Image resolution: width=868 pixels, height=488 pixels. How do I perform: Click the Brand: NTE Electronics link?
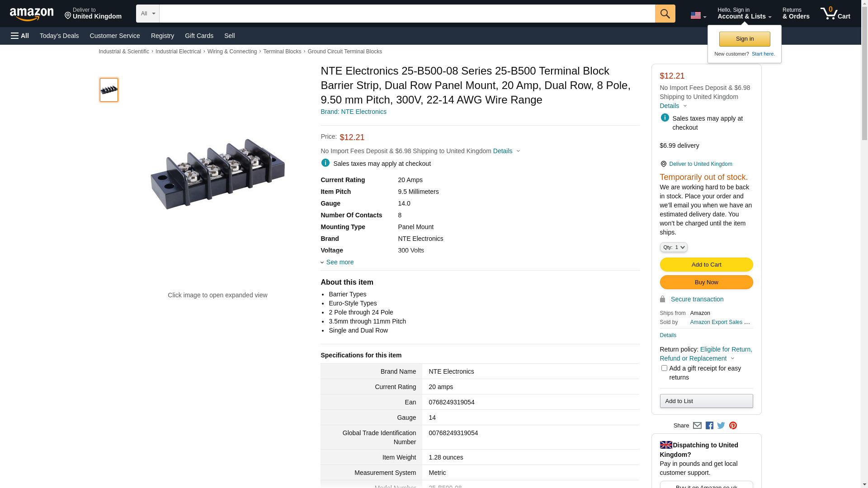pos(353,112)
